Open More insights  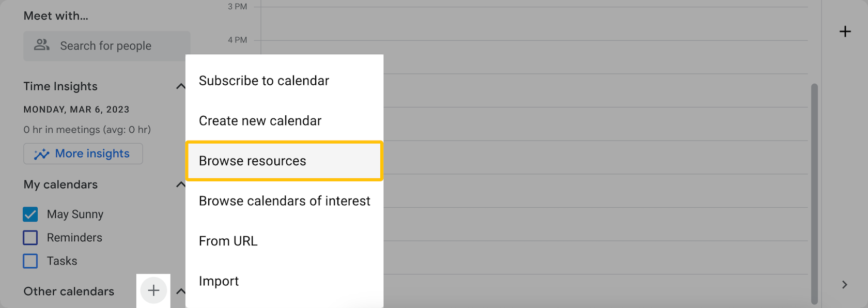[x=83, y=153]
